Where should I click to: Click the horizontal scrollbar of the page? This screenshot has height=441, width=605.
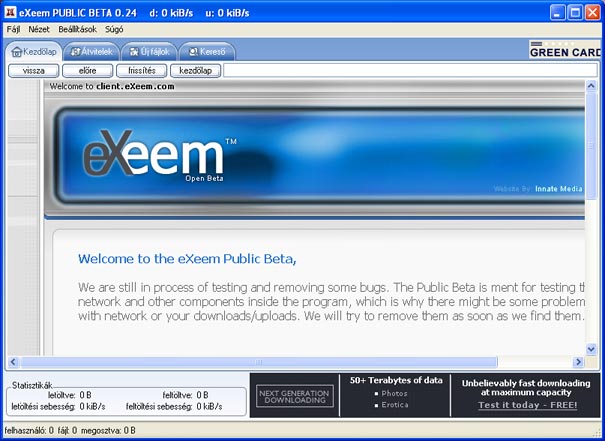(x=258, y=362)
